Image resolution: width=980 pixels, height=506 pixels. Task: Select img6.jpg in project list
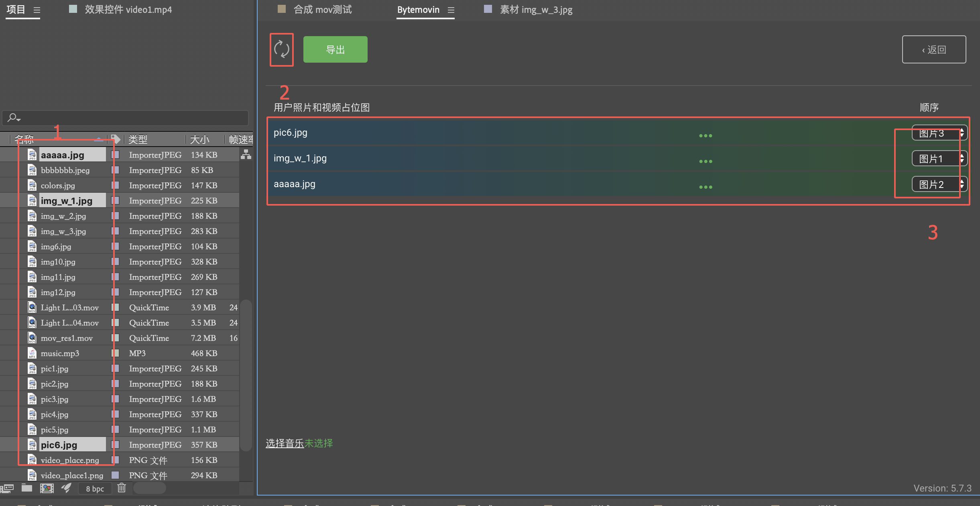coord(56,246)
